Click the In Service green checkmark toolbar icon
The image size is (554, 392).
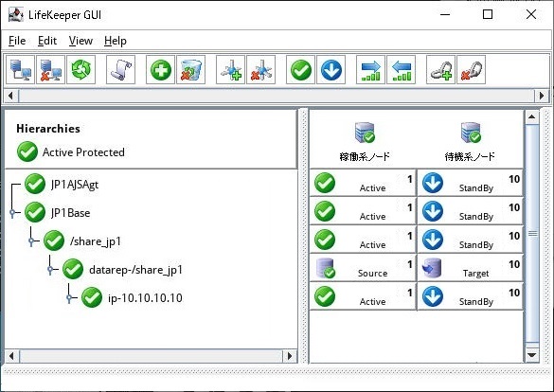click(x=300, y=69)
